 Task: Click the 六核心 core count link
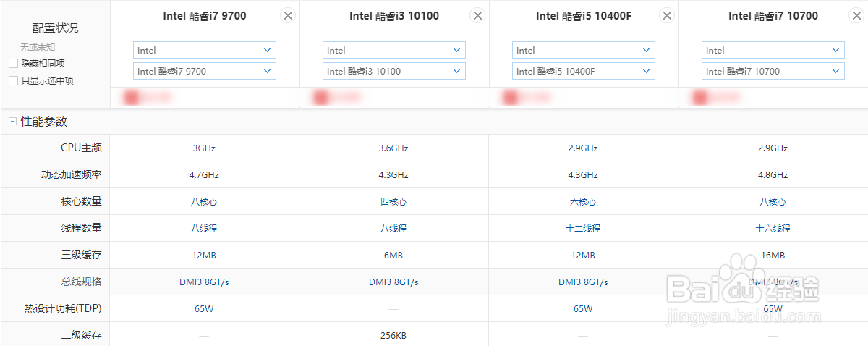(x=583, y=202)
